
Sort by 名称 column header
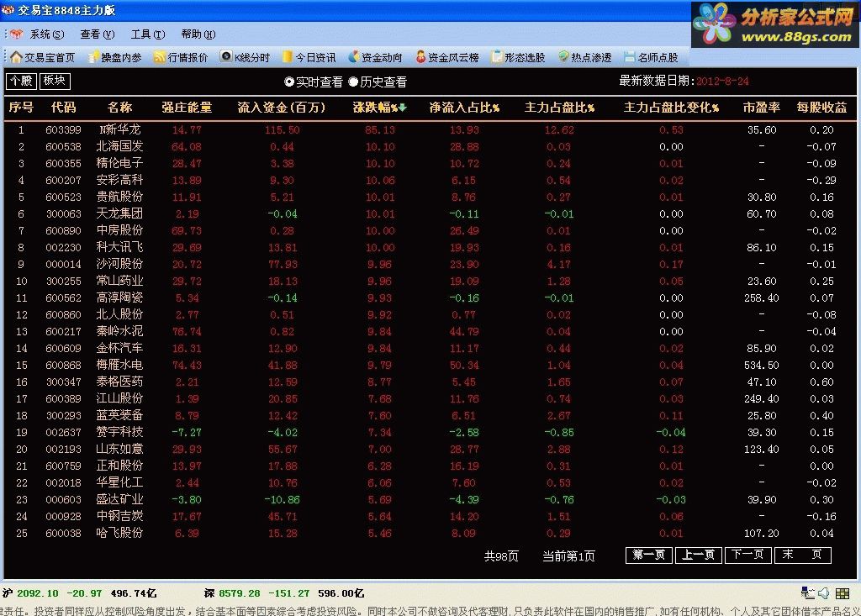[x=119, y=108]
